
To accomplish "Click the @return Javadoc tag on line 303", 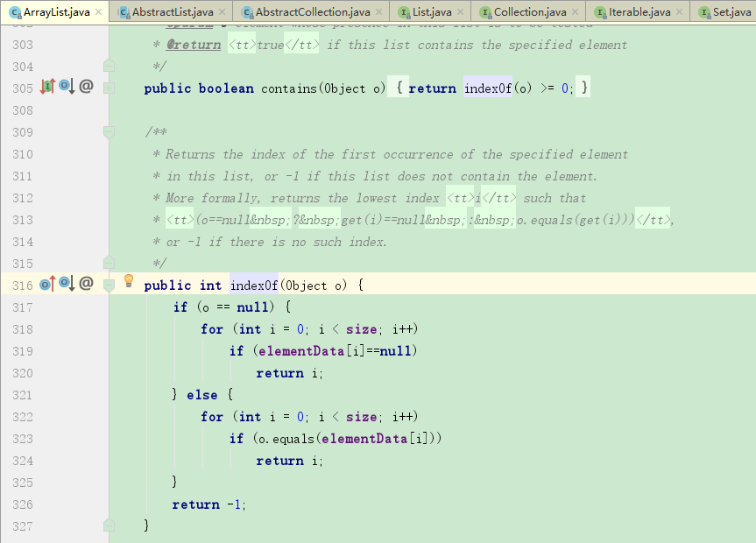I will tap(194, 45).
